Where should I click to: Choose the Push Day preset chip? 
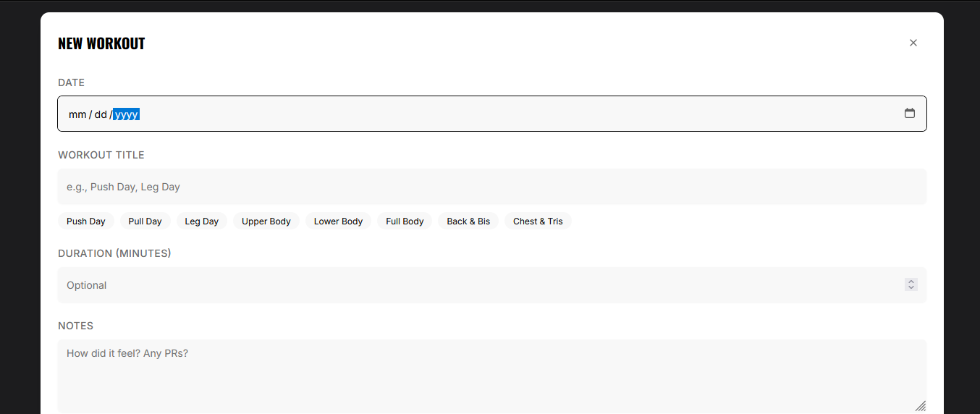pyautogui.click(x=86, y=221)
